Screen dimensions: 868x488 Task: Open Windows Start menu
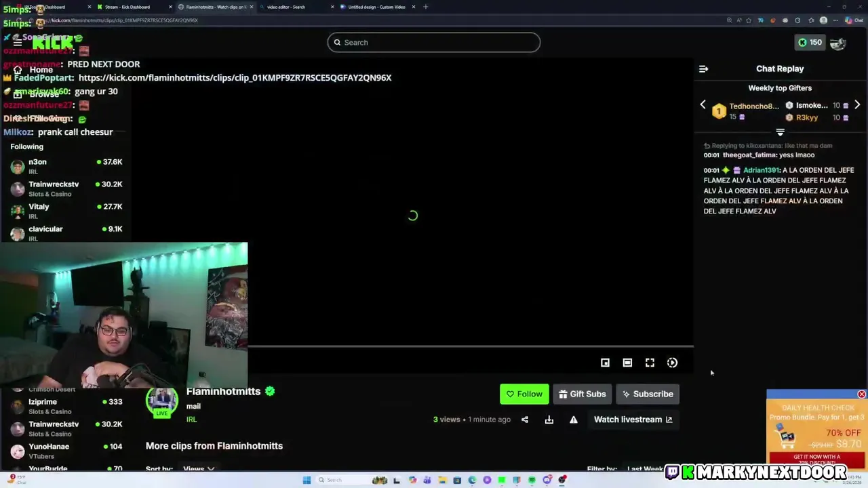[x=307, y=480]
